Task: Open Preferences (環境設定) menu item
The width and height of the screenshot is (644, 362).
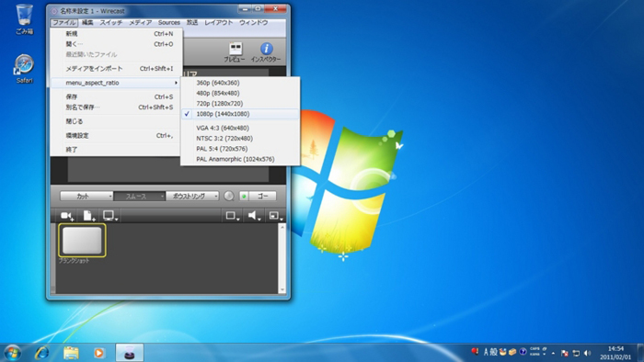Action: (115, 135)
